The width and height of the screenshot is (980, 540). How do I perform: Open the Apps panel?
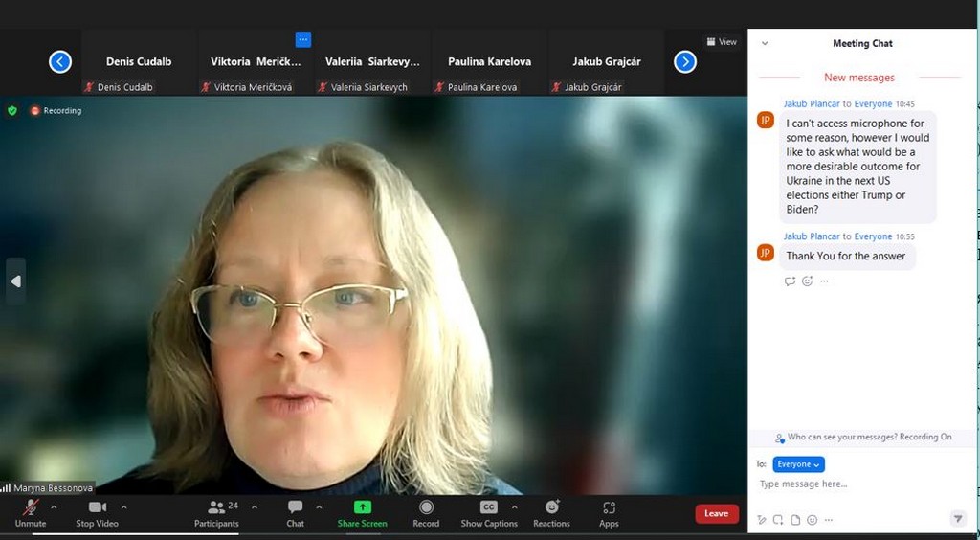coord(609,512)
